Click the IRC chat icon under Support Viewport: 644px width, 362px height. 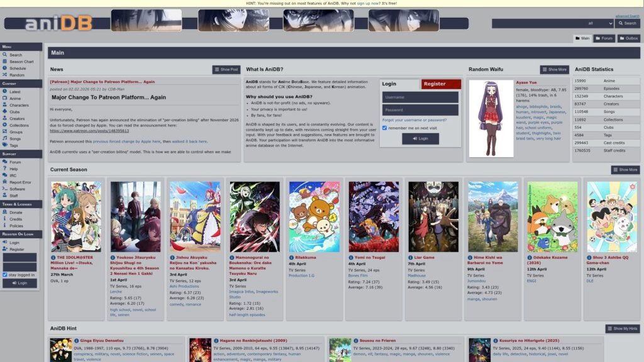pyautogui.click(x=5, y=175)
